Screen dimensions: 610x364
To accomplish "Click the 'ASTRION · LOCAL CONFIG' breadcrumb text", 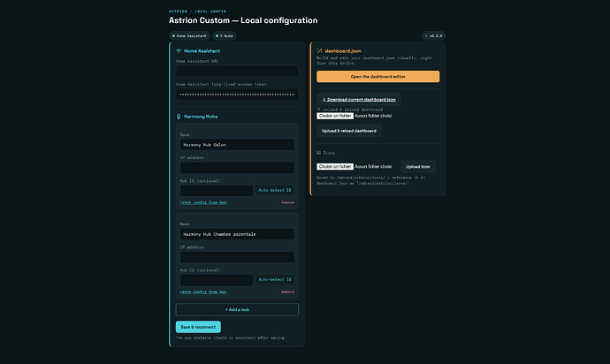I will tap(197, 11).
